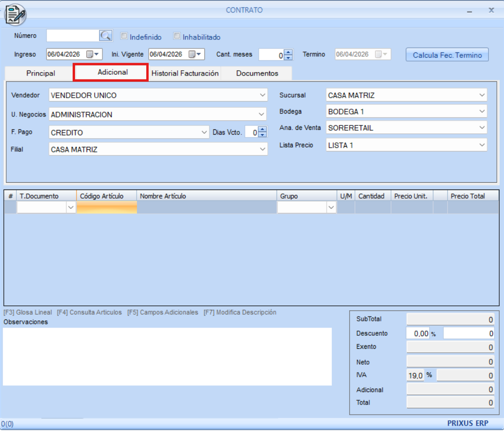Click the contract document icon in title bar
504x431 pixels.
15,15
